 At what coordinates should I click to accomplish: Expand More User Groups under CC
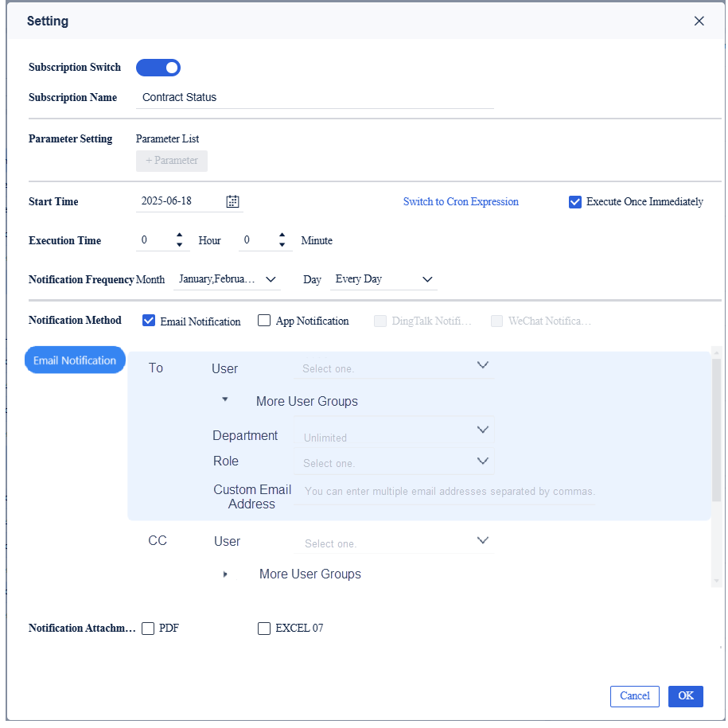(x=225, y=573)
